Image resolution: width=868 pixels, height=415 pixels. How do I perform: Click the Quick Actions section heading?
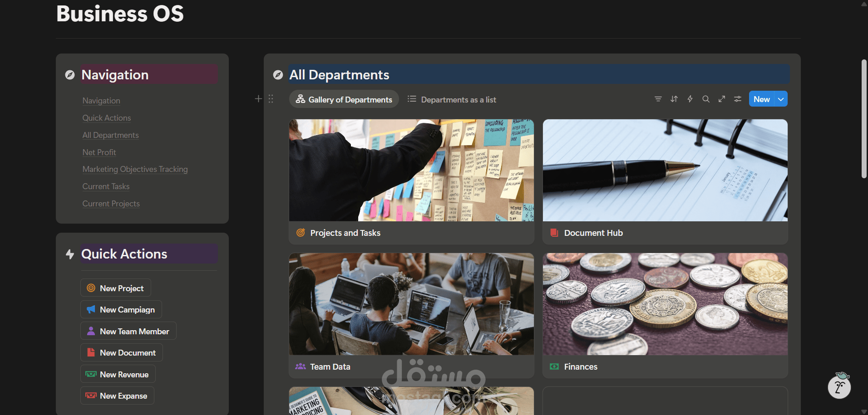[124, 254]
